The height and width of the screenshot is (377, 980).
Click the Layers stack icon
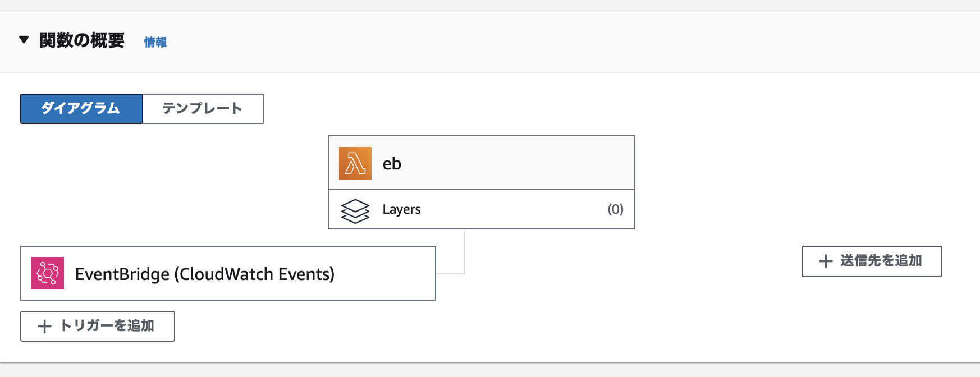click(x=355, y=210)
